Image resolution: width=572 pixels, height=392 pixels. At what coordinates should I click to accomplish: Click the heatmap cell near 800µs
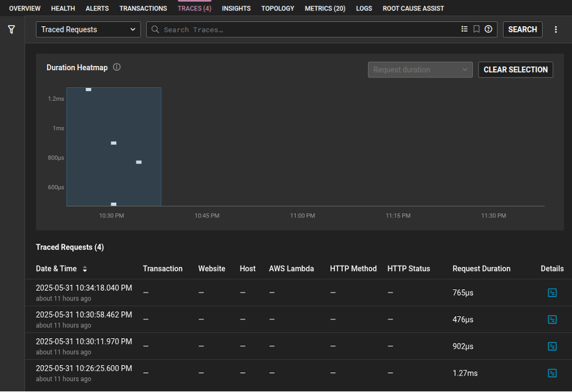[x=139, y=162]
